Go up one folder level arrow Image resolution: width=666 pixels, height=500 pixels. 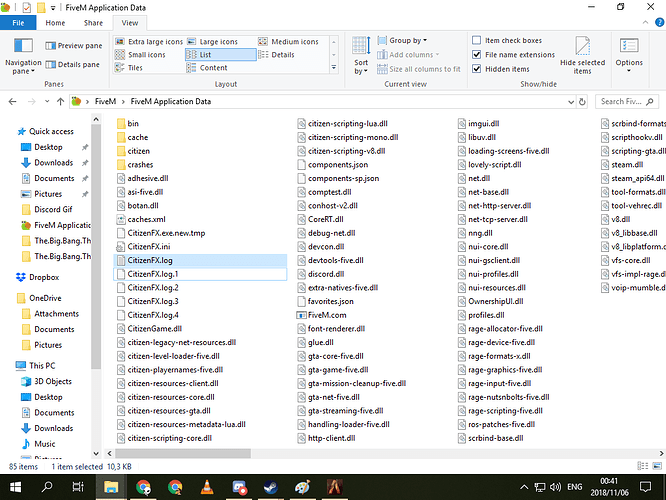pos(60,102)
